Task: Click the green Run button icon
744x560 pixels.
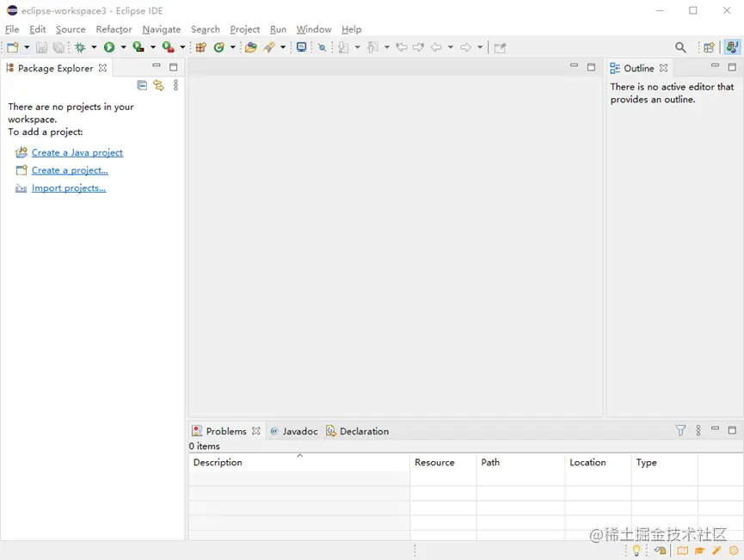Action: click(109, 47)
